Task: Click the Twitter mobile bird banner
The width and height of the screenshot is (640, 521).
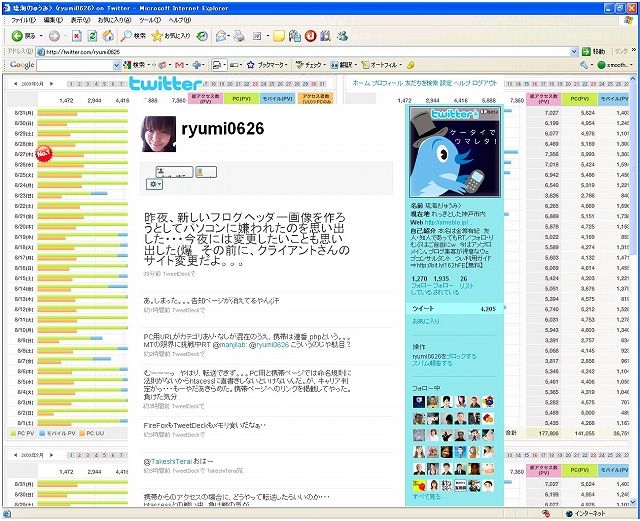Action: (x=455, y=152)
